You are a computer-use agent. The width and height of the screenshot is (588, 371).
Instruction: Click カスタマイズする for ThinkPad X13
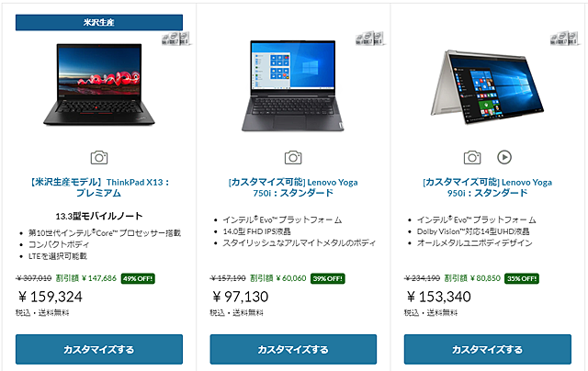tap(99, 349)
